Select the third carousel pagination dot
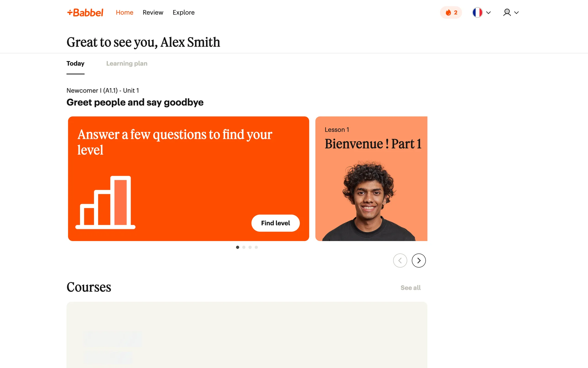This screenshot has width=588, height=368. click(250, 247)
